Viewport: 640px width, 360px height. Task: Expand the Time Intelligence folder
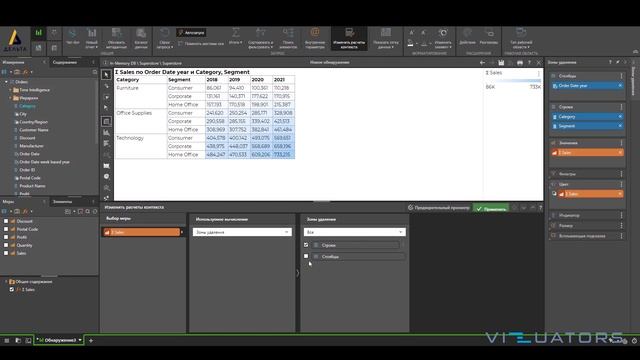(11, 90)
